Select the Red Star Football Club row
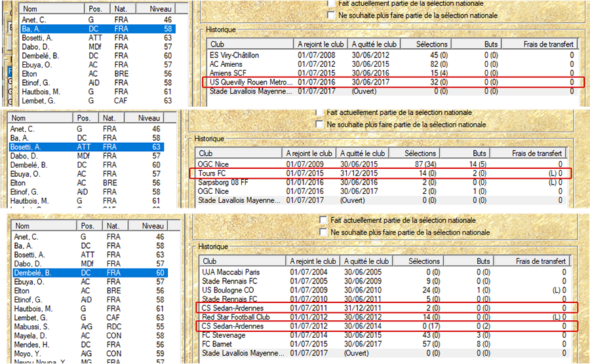The image size is (590, 364). (383, 317)
